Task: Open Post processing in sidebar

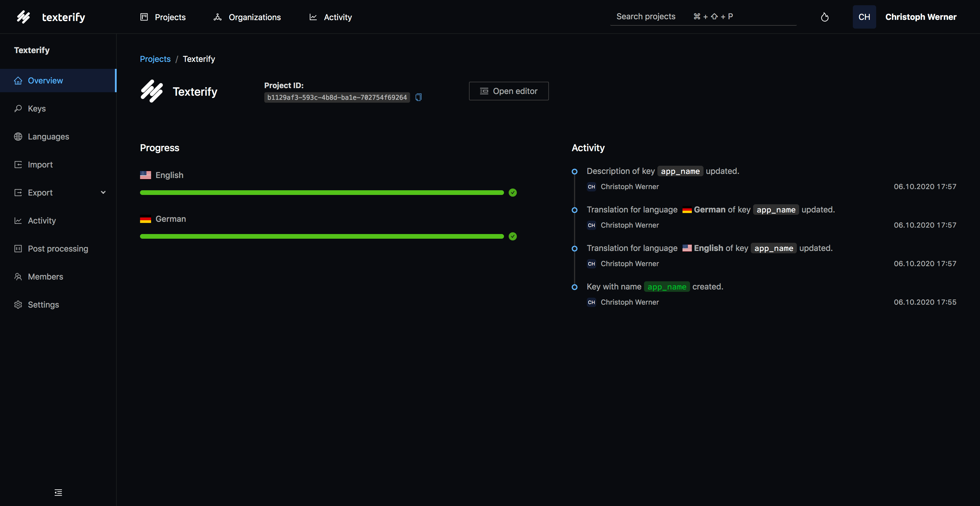Action: coord(58,249)
